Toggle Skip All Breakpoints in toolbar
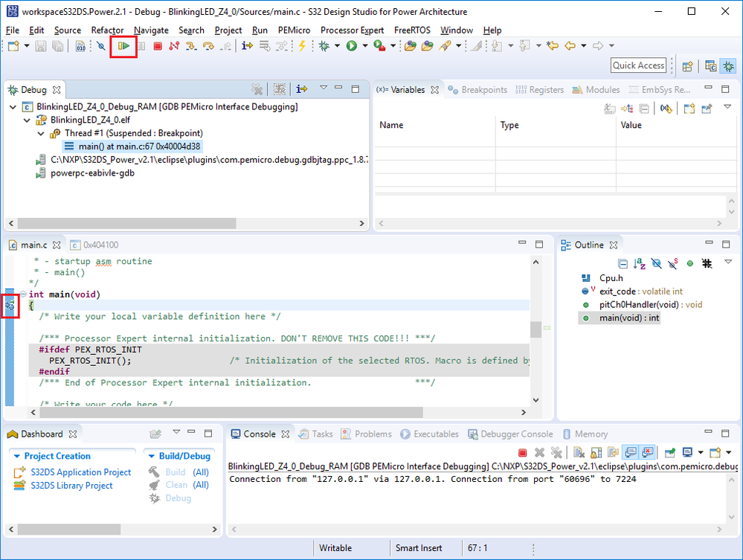 point(100,46)
